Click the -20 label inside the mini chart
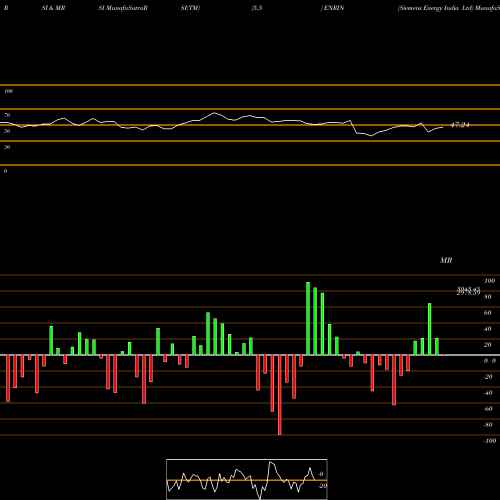This screenshot has height=500, width=500. click(322, 486)
